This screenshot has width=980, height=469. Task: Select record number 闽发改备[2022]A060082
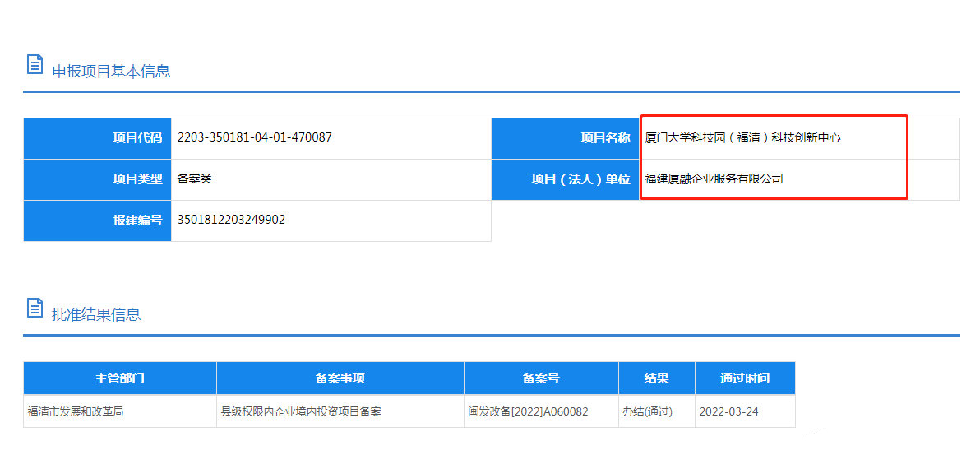point(528,412)
